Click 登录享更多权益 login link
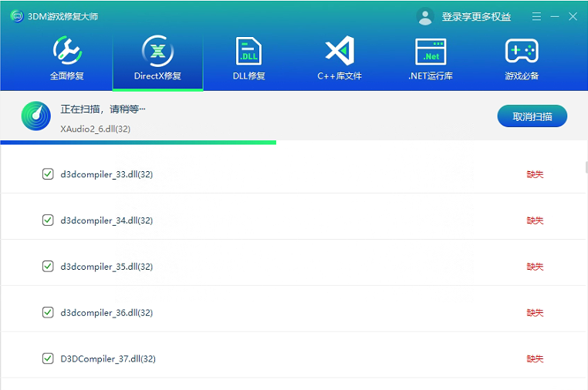 point(476,16)
